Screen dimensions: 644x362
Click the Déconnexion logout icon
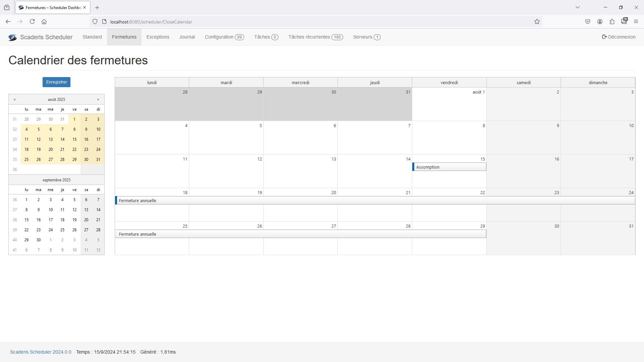pyautogui.click(x=604, y=37)
